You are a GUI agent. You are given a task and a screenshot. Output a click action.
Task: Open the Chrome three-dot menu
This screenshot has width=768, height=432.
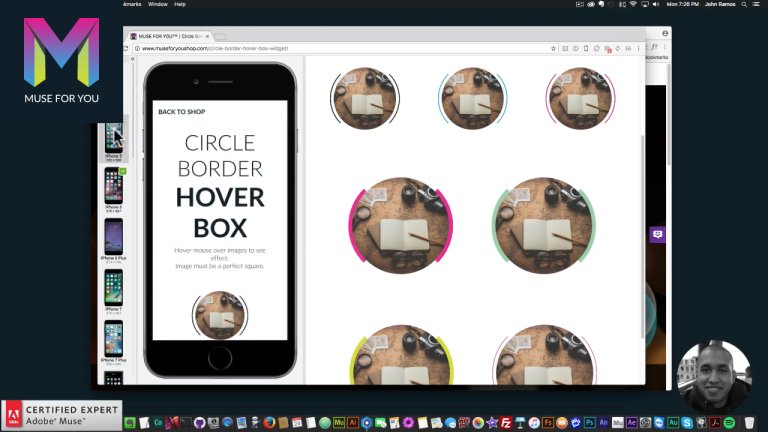tap(638, 48)
